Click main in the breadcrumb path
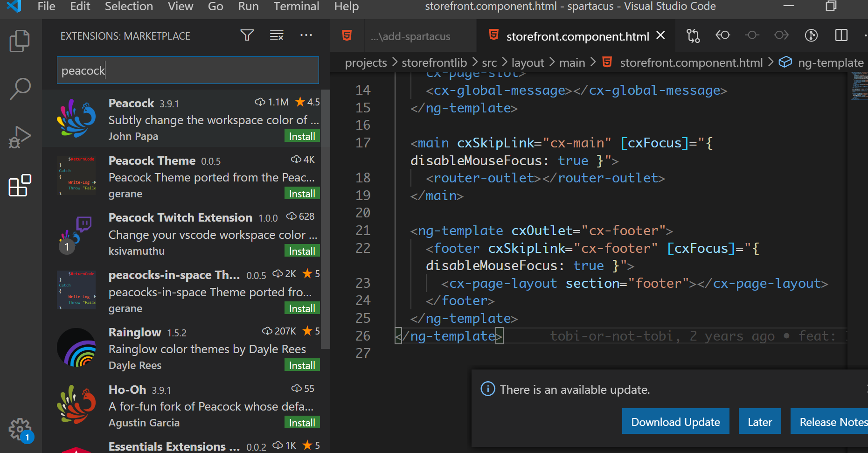The image size is (868, 453). click(572, 63)
